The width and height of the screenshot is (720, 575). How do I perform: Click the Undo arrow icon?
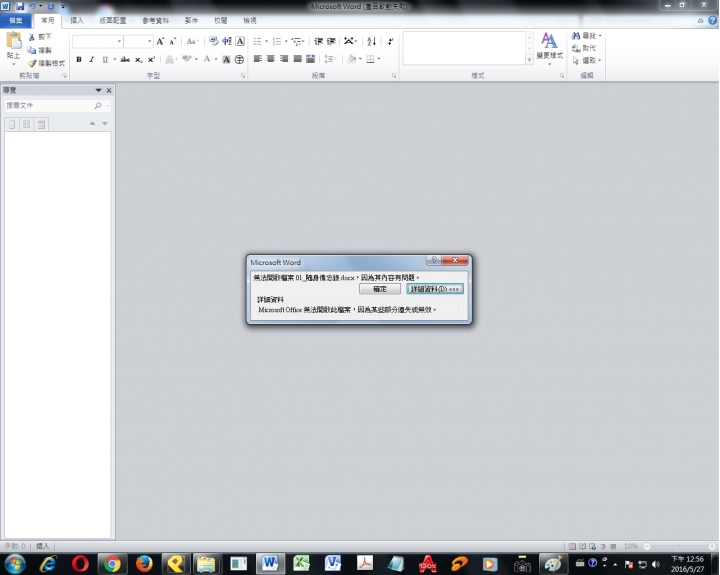point(33,6)
